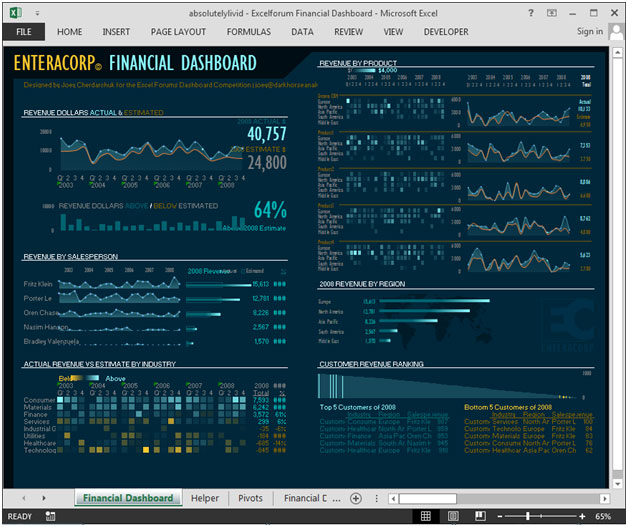This screenshot has height=527, width=628.
Task: Click Bradley Valenzuela salesperson label
Action: pyautogui.click(x=51, y=342)
